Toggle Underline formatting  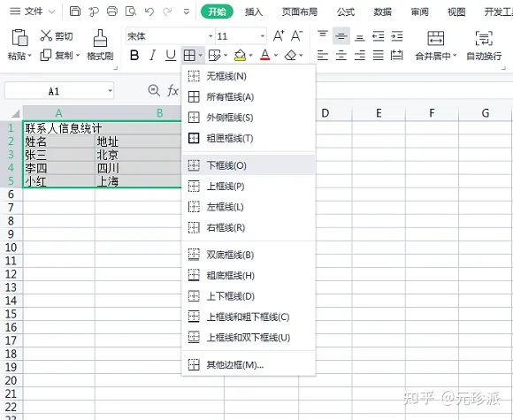pyautogui.click(x=171, y=56)
